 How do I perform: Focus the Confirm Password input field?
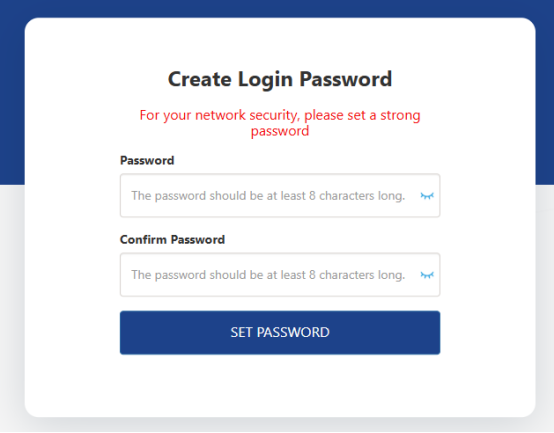(280, 274)
